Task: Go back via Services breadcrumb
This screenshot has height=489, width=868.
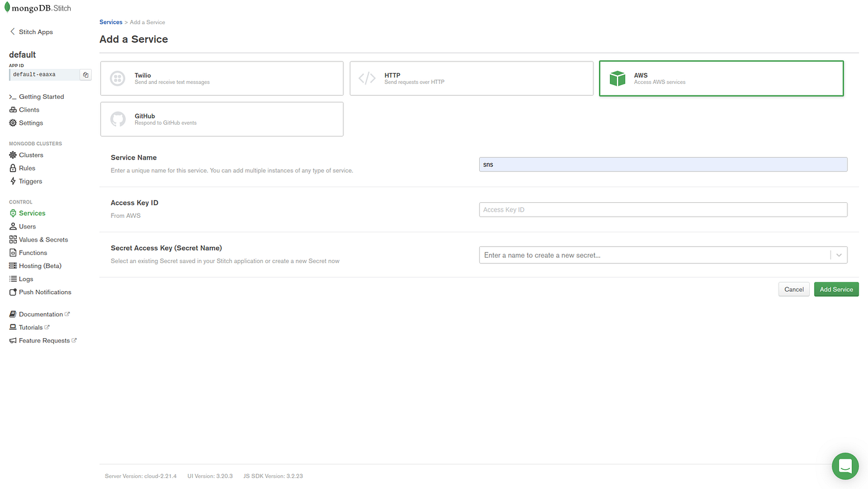Action: coord(111,21)
